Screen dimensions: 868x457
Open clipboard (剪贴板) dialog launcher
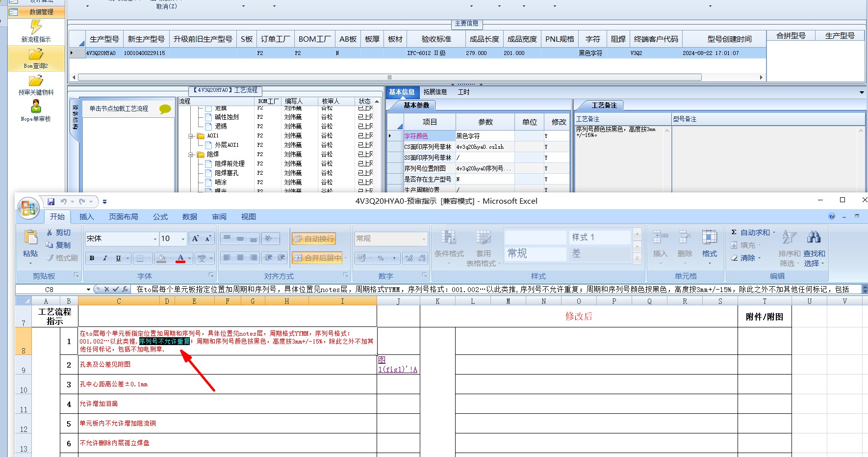tap(76, 275)
